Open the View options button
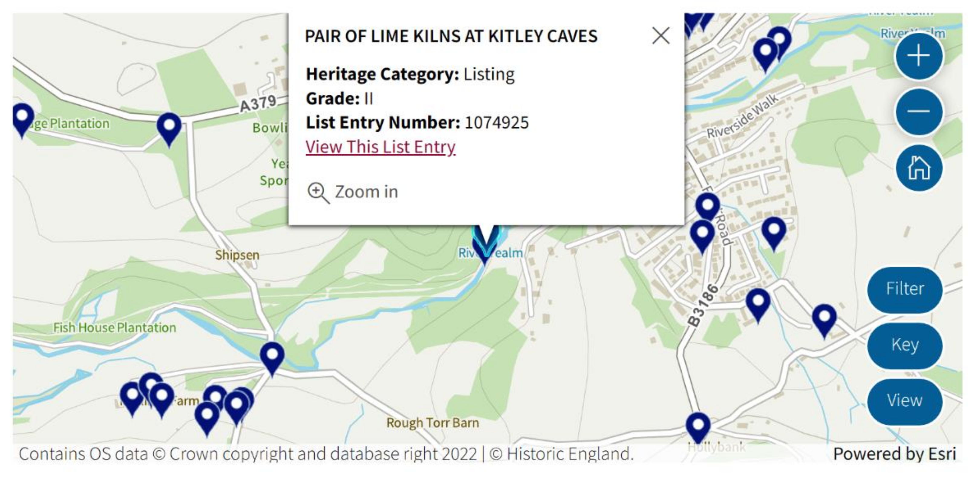The height and width of the screenshot is (490, 980). pyautogui.click(x=905, y=400)
